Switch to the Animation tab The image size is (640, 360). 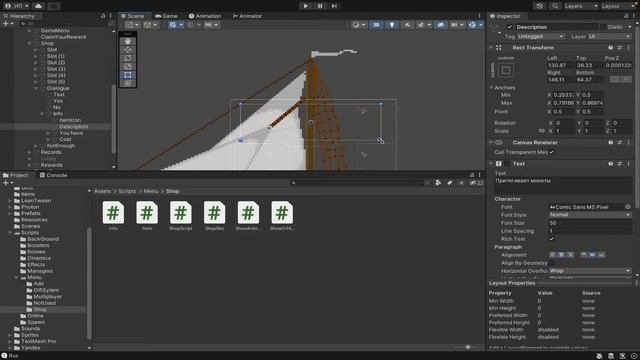pos(205,16)
